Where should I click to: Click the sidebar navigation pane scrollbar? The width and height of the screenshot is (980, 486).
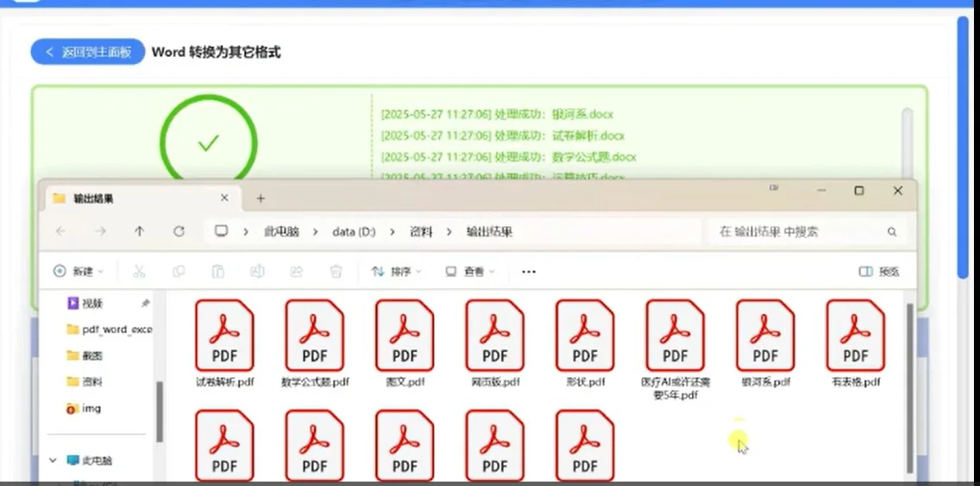click(160, 412)
